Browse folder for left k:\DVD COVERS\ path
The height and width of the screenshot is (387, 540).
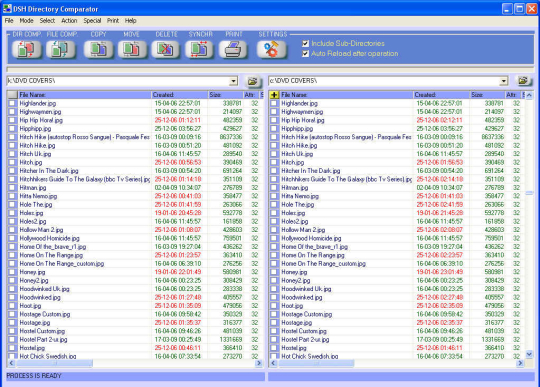(253, 81)
